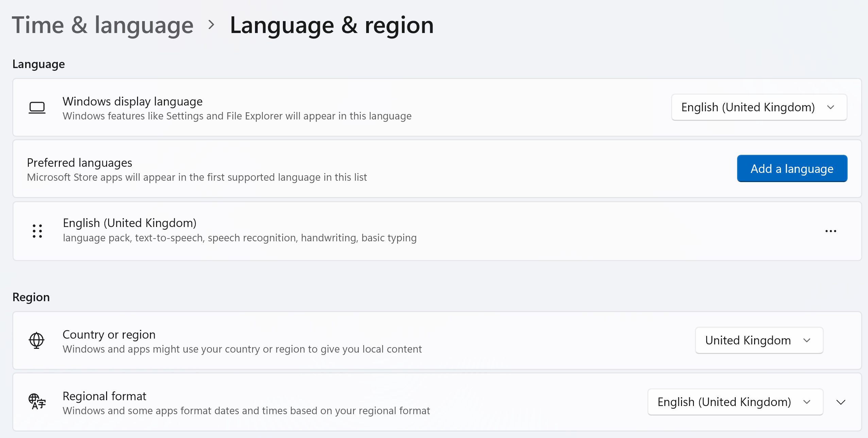Click the 'Windows display language' label
The image size is (868, 438).
click(x=132, y=101)
